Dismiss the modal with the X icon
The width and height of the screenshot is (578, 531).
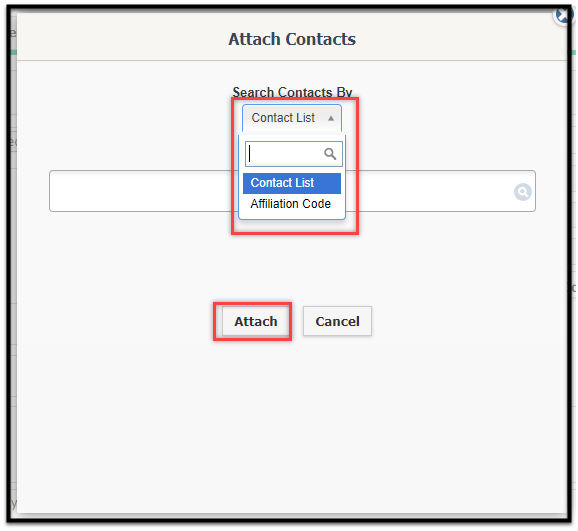coord(563,15)
